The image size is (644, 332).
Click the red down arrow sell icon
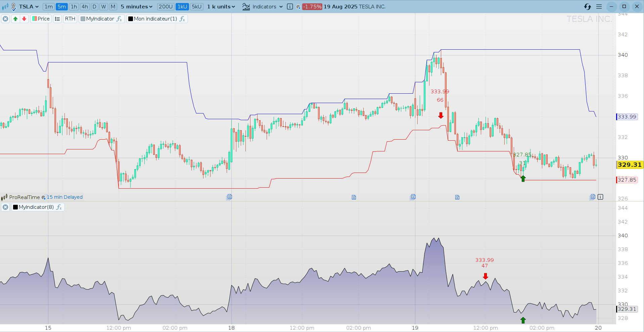24,19
